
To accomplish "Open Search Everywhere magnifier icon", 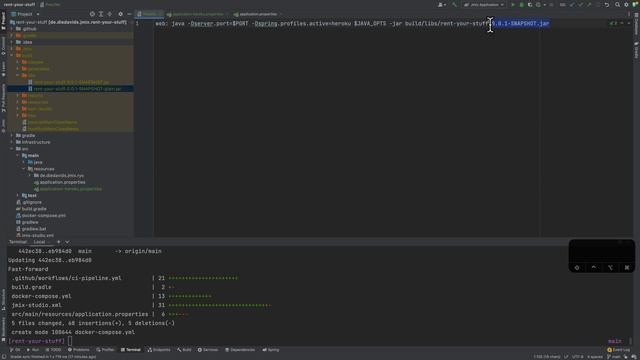I will [618, 5].
